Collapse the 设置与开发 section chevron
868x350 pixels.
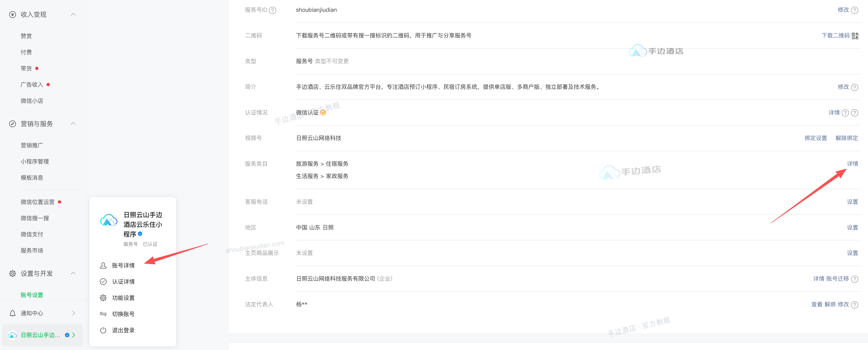[x=73, y=273]
